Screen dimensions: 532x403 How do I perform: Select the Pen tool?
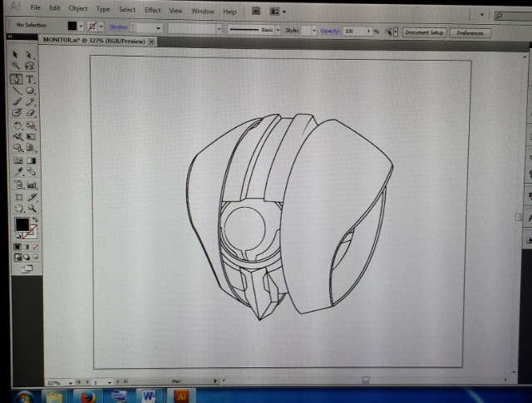tap(16, 79)
